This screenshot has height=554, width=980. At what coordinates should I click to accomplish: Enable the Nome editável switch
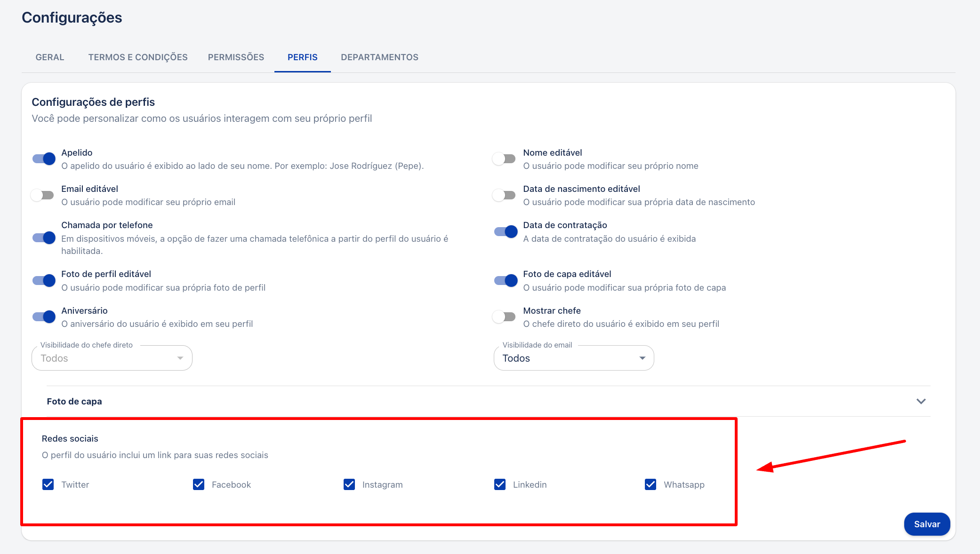coord(504,159)
